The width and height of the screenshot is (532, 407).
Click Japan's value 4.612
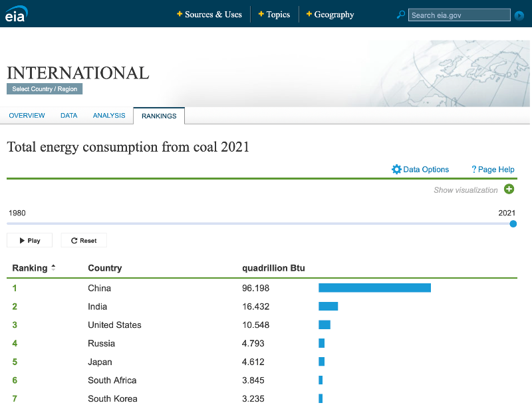point(253,362)
